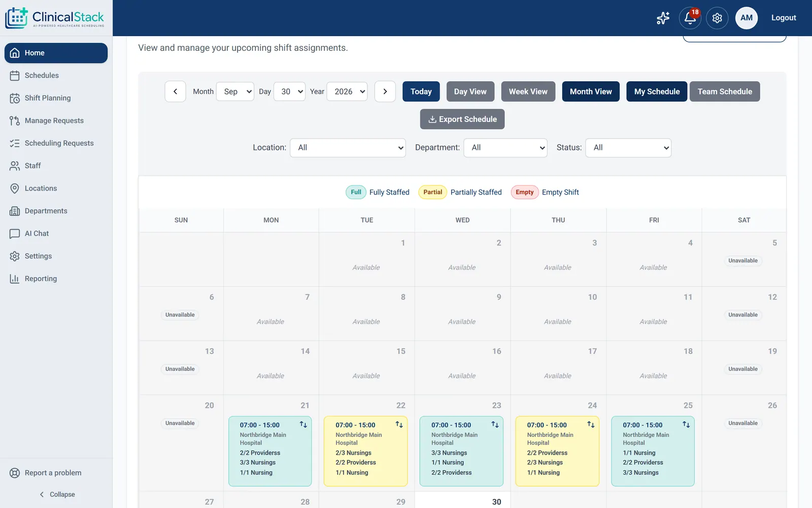Viewport: 812px width, 508px height.
Task: Click Available text on Tuesday 1
Action: [366, 268]
